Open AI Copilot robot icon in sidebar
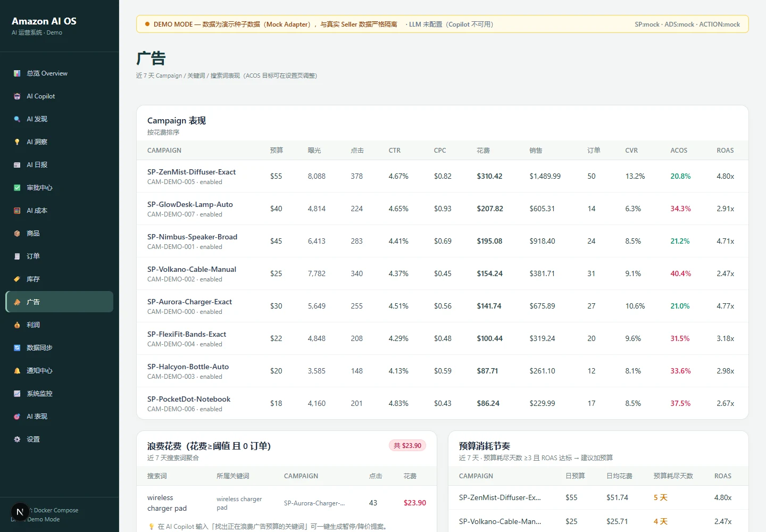 pos(17,96)
